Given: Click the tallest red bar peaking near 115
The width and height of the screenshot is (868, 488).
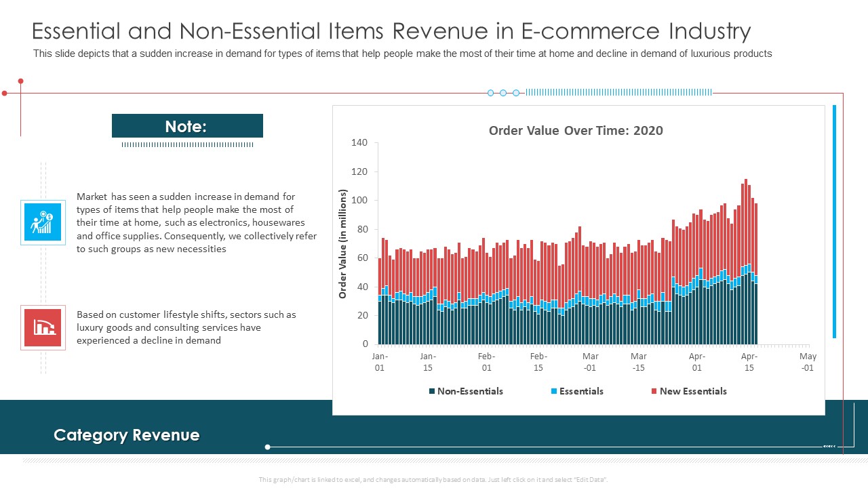Looking at the screenshot, I should [746, 222].
